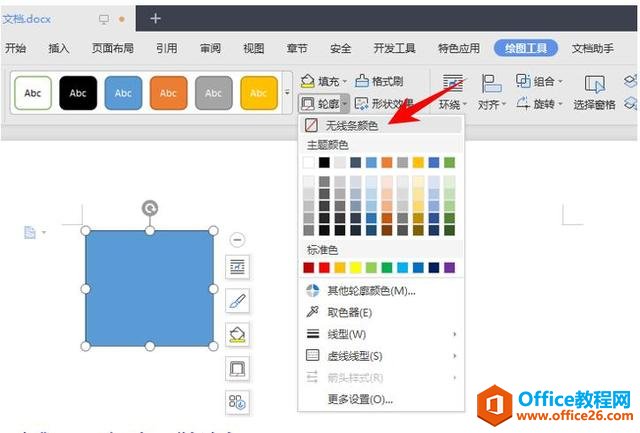Expand the Fill (填充) dropdown arrow
The width and height of the screenshot is (640, 433).
[345, 81]
